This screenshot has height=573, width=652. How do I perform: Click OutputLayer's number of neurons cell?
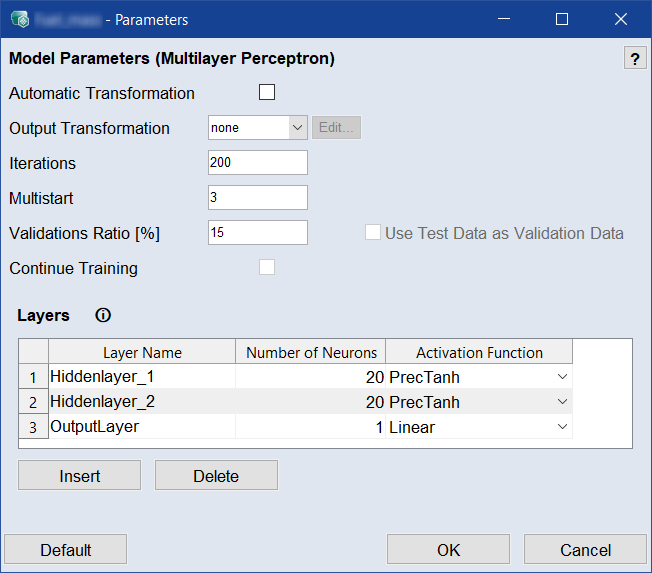tap(310, 427)
